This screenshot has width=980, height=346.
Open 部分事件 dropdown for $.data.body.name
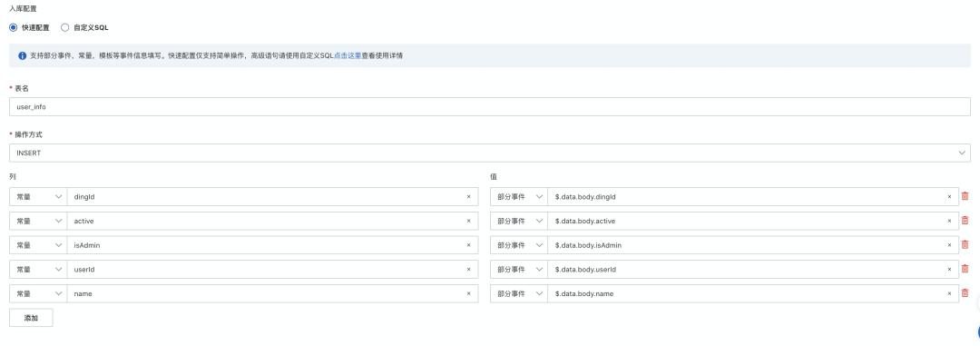[519, 293]
